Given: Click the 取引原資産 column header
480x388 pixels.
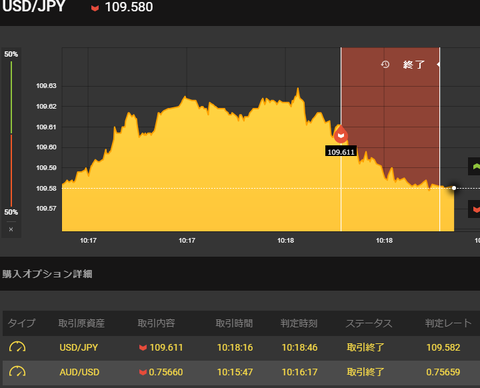Looking at the screenshot, I should (82, 323).
